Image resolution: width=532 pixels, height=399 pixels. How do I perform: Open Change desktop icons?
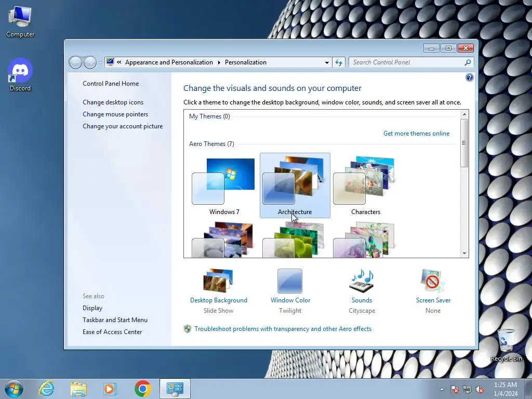[x=113, y=102]
